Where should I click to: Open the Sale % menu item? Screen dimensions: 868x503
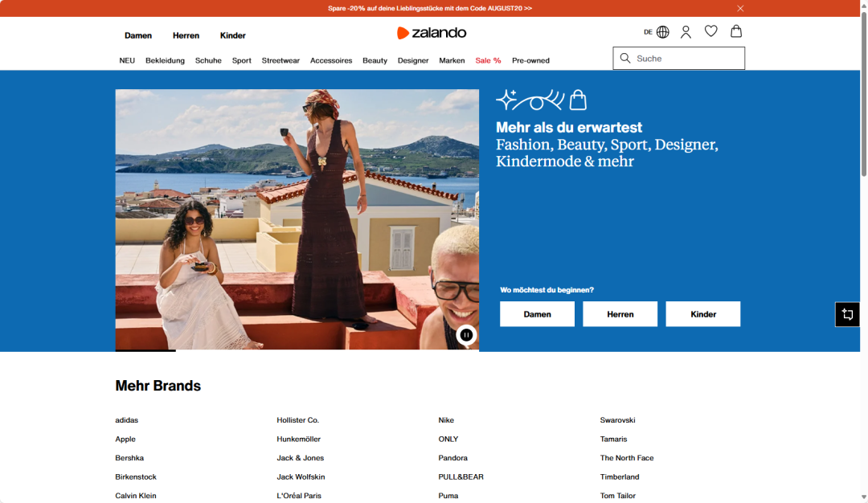click(x=488, y=60)
